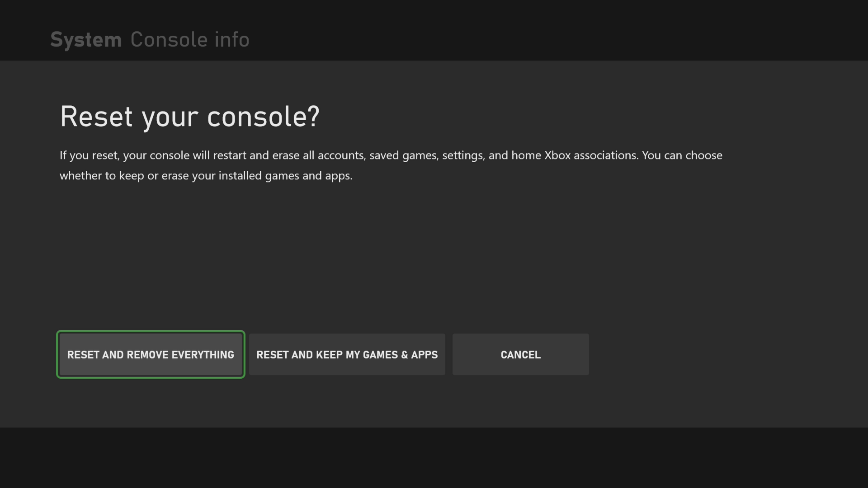Dismiss the reset prompt with Cancel
This screenshot has height=488, width=868.
coord(520,354)
